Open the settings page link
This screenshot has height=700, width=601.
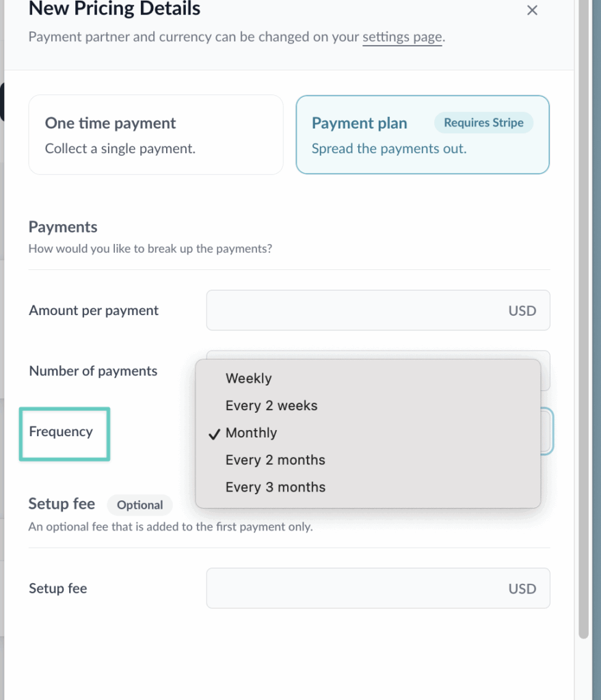point(402,37)
